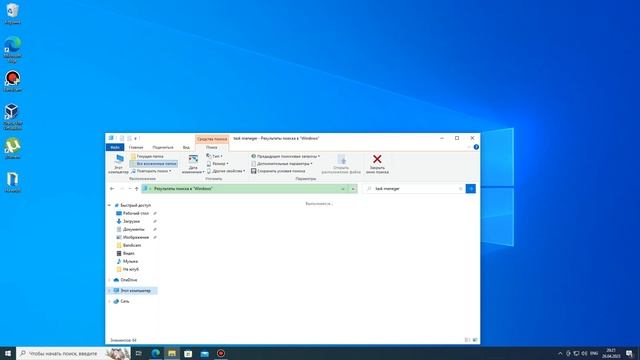Select All subfolders search option
The image size is (640, 360).
[153, 164]
